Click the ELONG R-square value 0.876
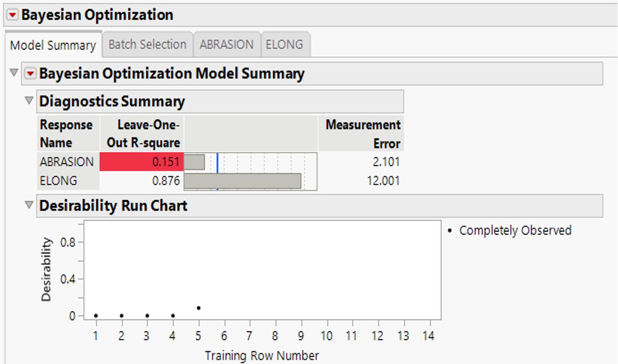The width and height of the screenshot is (618, 364). coord(165,181)
